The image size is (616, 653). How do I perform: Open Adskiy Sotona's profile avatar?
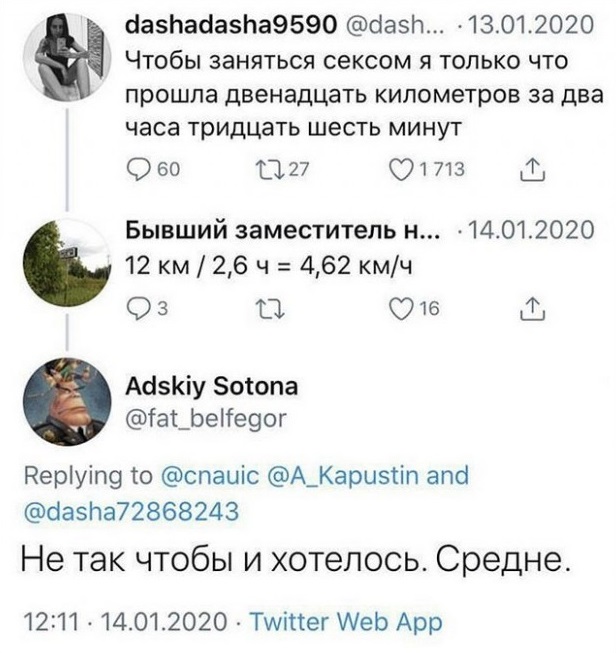tap(66, 400)
